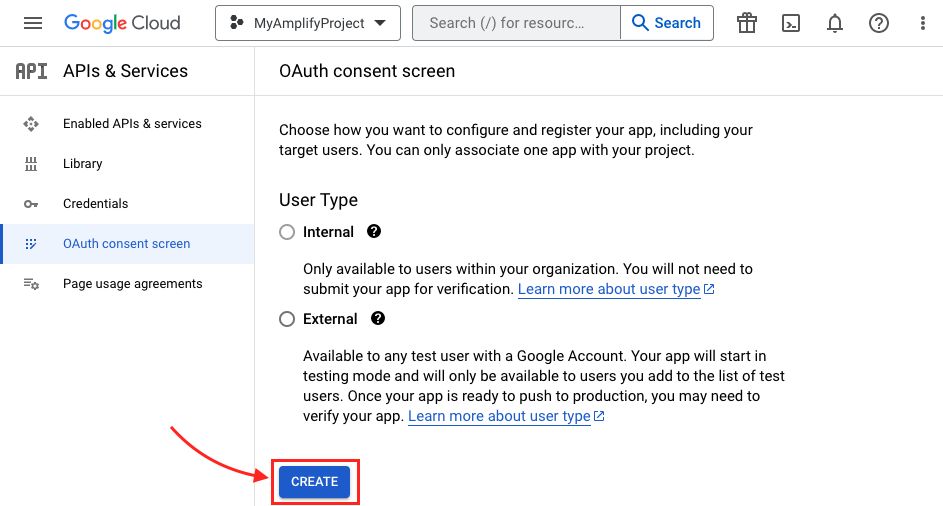
Task: Select the External user type radio button
Action: pos(287,319)
